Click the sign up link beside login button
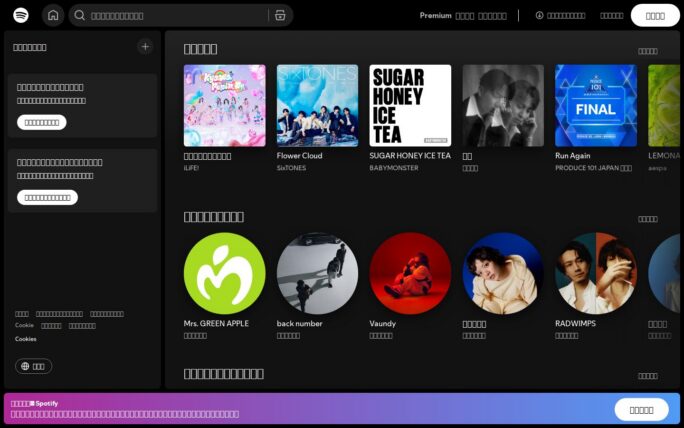 tap(612, 16)
